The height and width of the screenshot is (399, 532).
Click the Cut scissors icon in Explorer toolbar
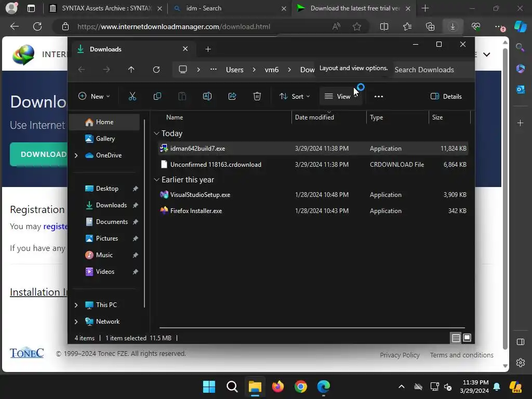132,96
